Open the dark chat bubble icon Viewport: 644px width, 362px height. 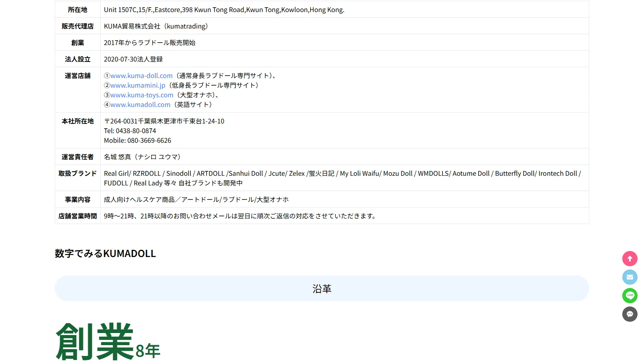(x=630, y=314)
